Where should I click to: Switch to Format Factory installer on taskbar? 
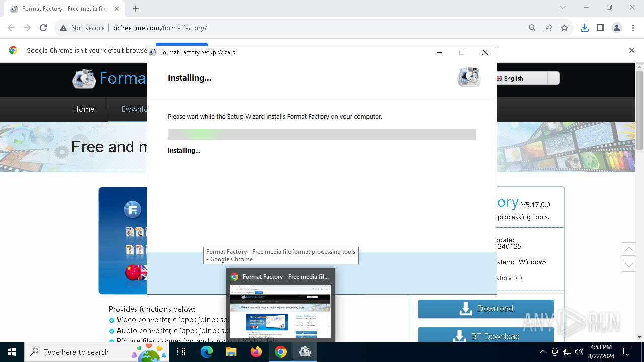pos(305,352)
